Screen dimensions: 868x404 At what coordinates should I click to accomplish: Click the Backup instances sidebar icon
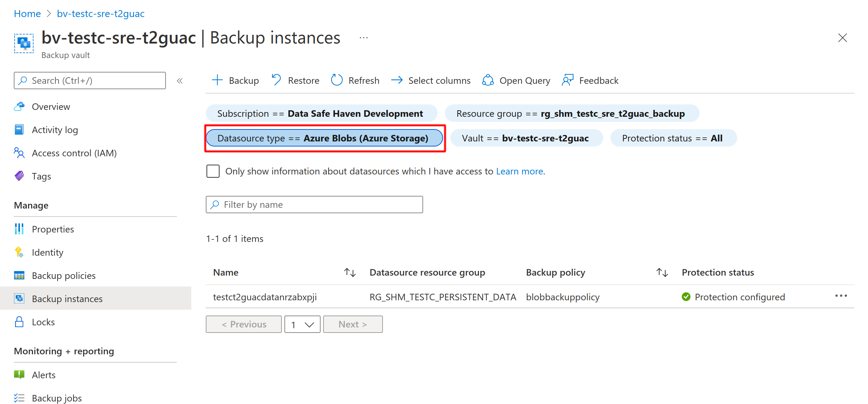[19, 298]
